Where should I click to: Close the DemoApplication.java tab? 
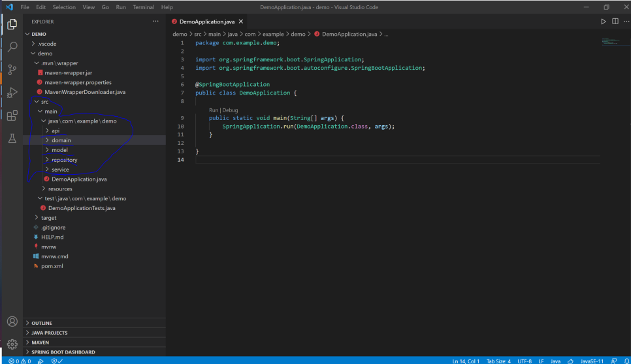pyautogui.click(x=240, y=22)
